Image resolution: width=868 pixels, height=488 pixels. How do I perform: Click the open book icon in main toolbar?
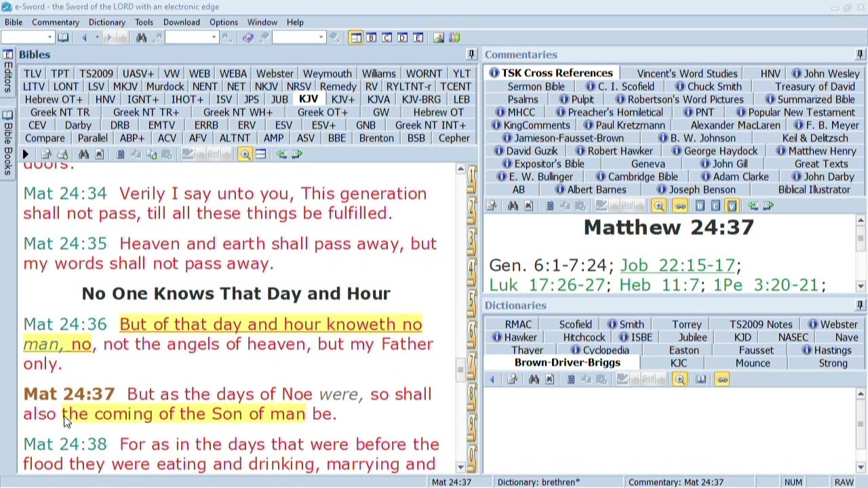[x=63, y=38]
